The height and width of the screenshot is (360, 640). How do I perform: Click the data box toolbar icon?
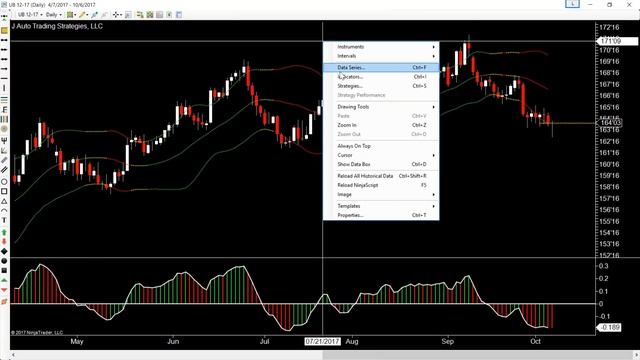[x=128, y=15]
